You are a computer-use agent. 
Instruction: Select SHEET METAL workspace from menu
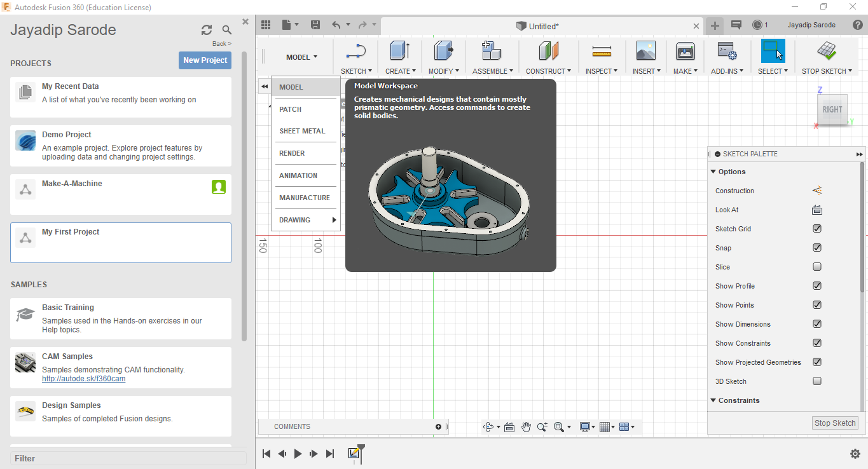[x=302, y=131]
